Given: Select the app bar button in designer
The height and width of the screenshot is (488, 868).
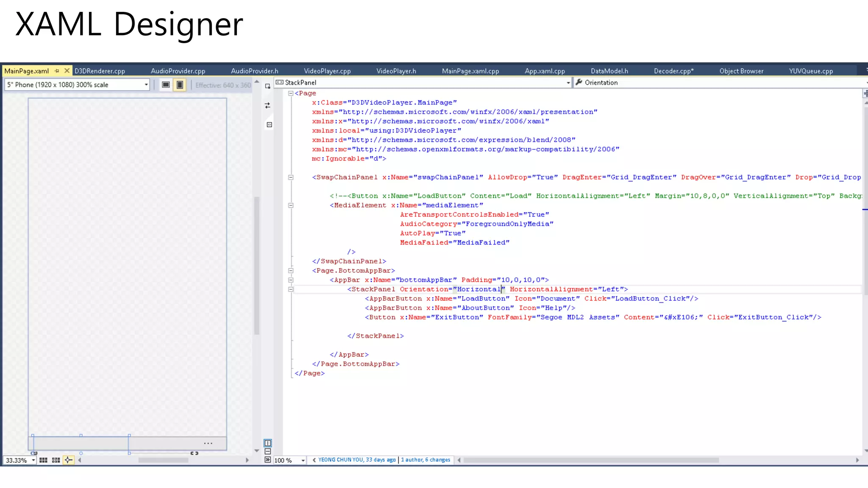Looking at the screenshot, I should pos(81,444).
